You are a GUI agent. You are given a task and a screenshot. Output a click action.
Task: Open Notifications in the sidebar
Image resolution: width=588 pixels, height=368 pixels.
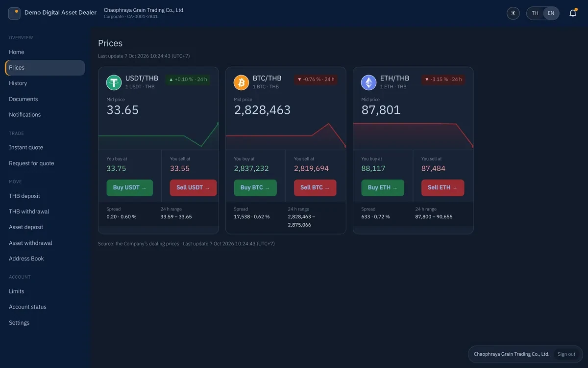[x=45, y=115]
